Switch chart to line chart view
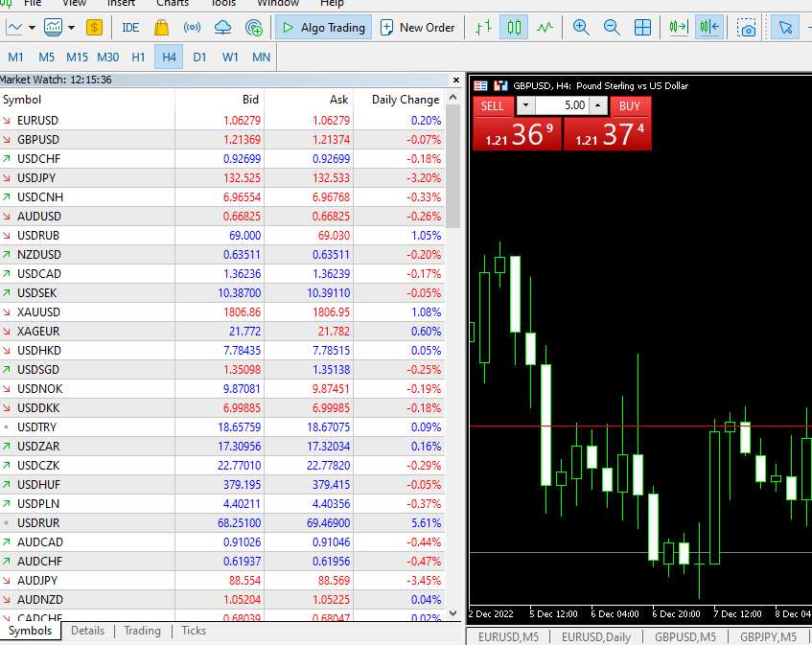Image resolution: width=812 pixels, height=645 pixels. pos(545,28)
